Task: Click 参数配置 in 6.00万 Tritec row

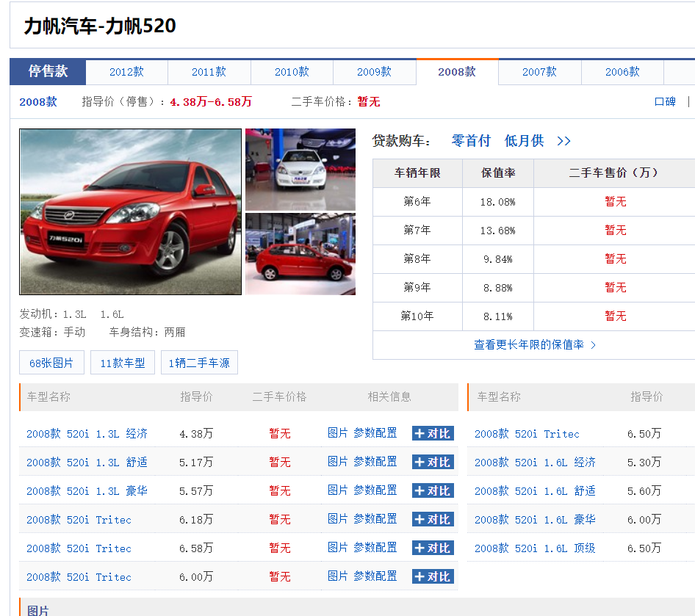Action: [x=375, y=576]
